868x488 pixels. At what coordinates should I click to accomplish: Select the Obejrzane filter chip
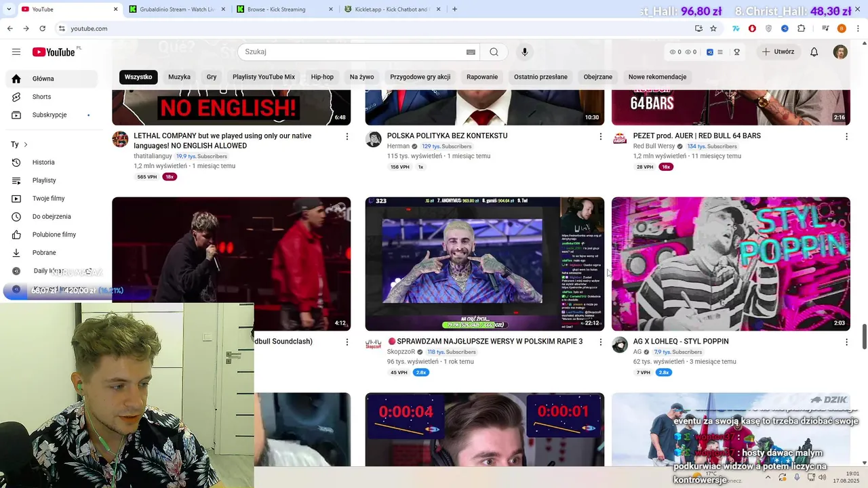point(598,77)
